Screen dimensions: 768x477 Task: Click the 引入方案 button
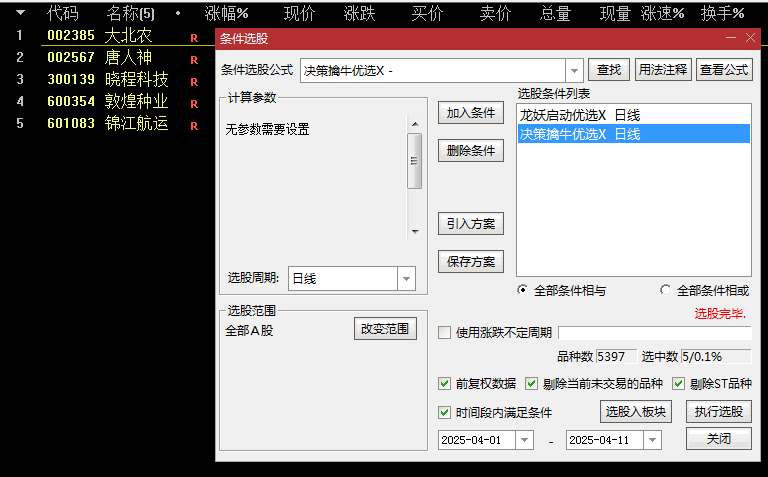[471, 224]
